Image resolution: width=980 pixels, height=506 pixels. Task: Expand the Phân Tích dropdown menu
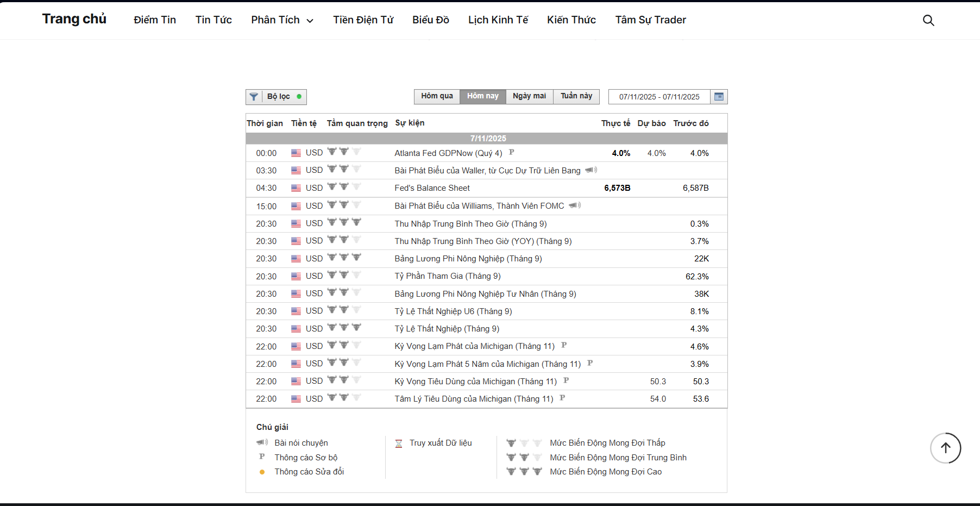pyautogui.click(x=282, y=20)
